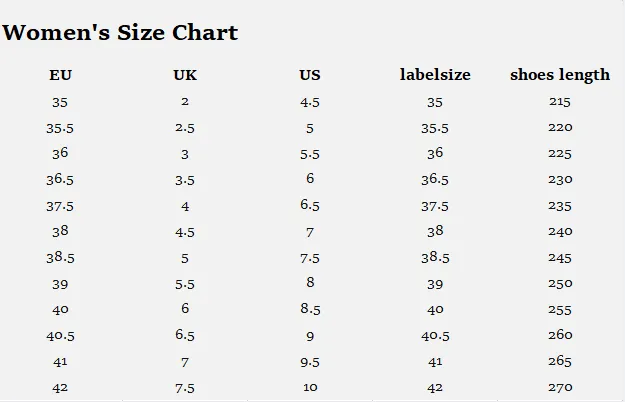
Task: Click the labelsize column header
Action: pyautogui.click(x=435, y=75)
